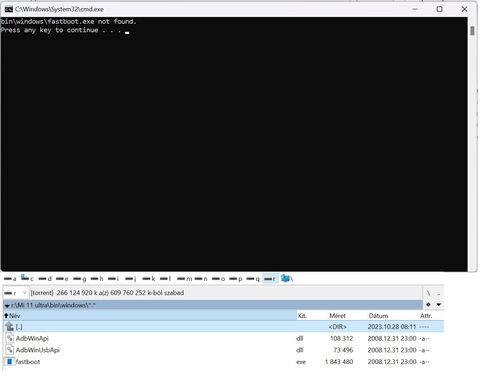Switch to drive o in the drive bar

click(218, 279)
